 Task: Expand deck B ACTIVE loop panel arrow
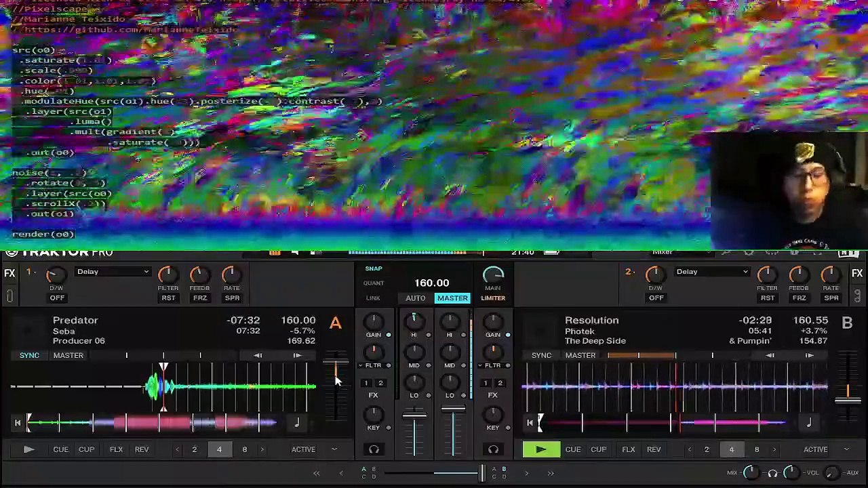point(846,449)
